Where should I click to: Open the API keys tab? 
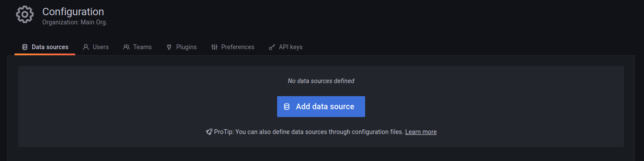click(x=285, y=47)
